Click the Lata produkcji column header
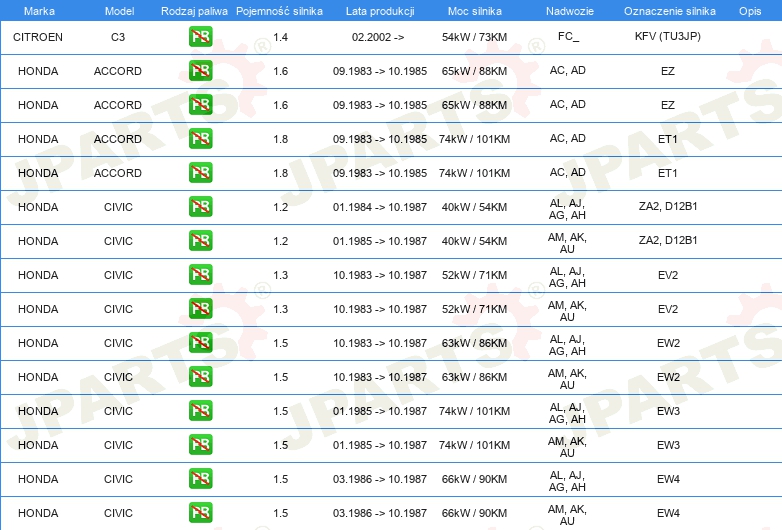The height and width of the screenshot is (530, 782). pos(380,11)
